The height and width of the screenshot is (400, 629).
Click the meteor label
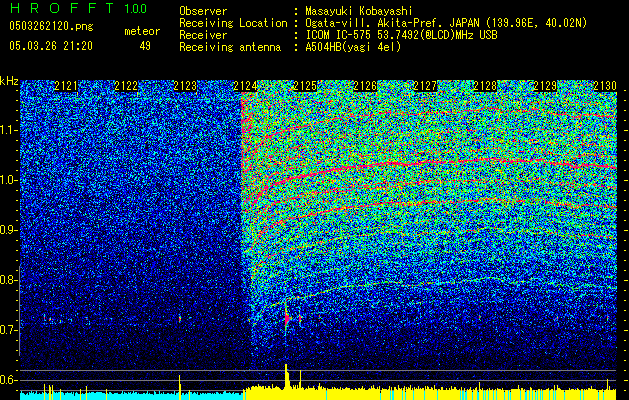click(142, 31)
